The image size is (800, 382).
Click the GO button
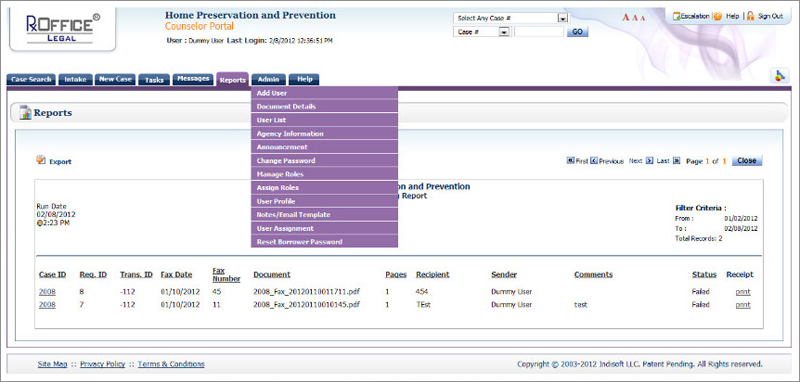tap(577, 32)
